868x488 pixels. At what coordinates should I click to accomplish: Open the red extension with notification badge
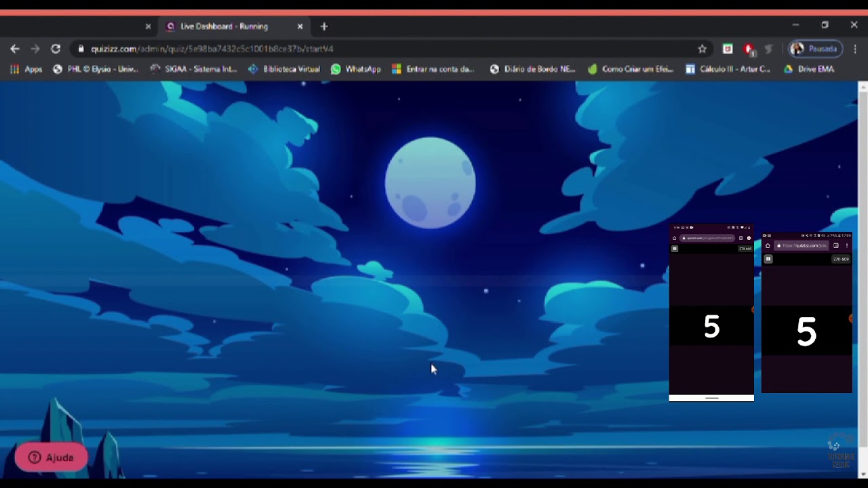749,49
